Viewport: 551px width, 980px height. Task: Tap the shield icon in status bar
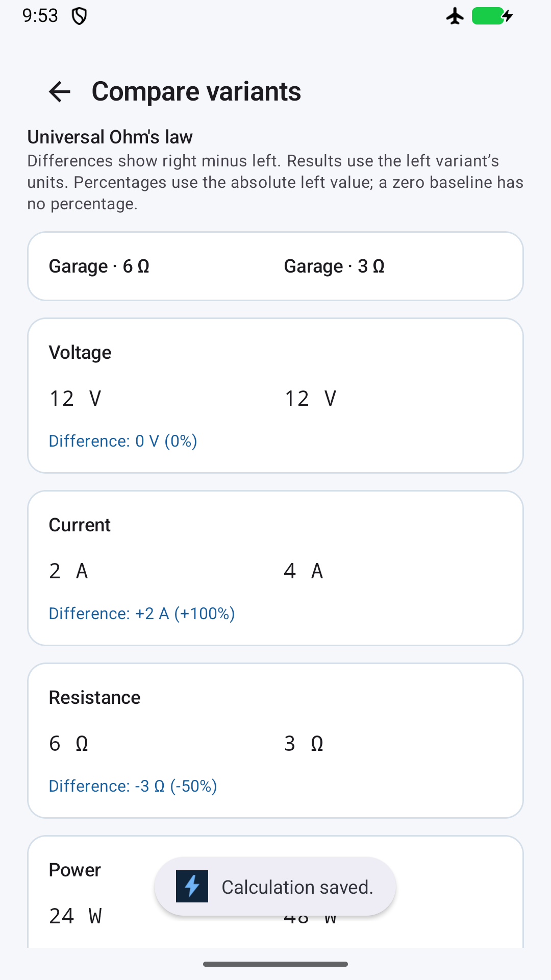pos(79,16)
